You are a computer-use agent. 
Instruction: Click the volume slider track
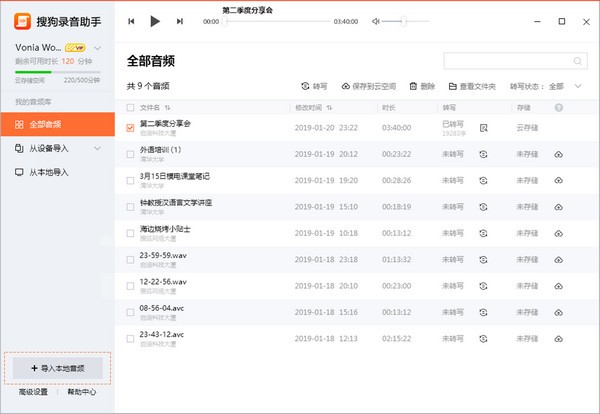click(406, 21)
